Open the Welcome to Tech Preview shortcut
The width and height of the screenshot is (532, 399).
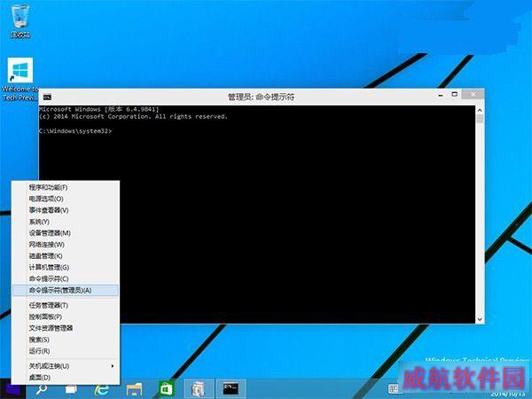tap(20, 79)
